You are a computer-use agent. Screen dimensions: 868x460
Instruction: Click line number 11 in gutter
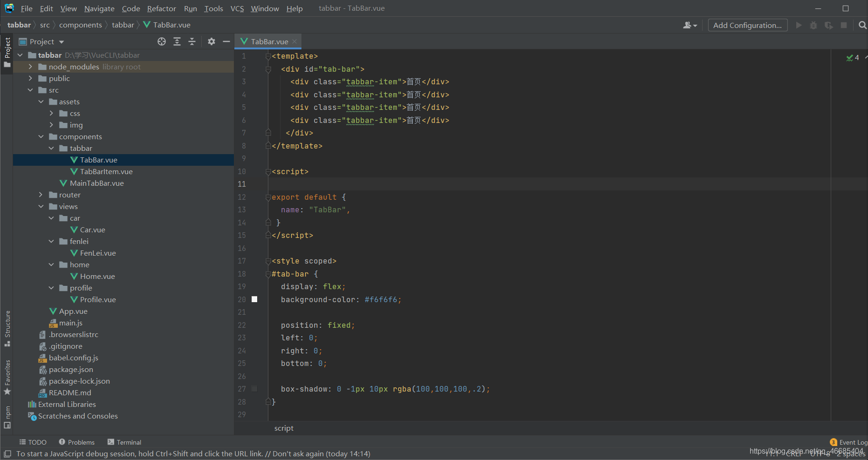pos(242,184)
